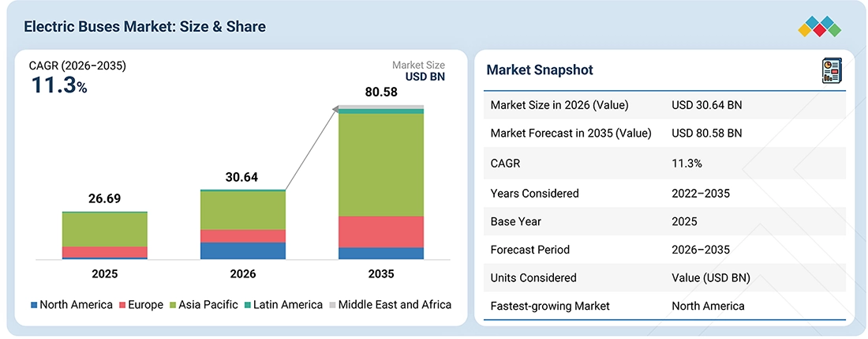Viewport: 868px width, 339px height.
Task: Click the Asia Pacific segment of the 2035 bar
Action: pyautogui.click(x=381, y=165)
